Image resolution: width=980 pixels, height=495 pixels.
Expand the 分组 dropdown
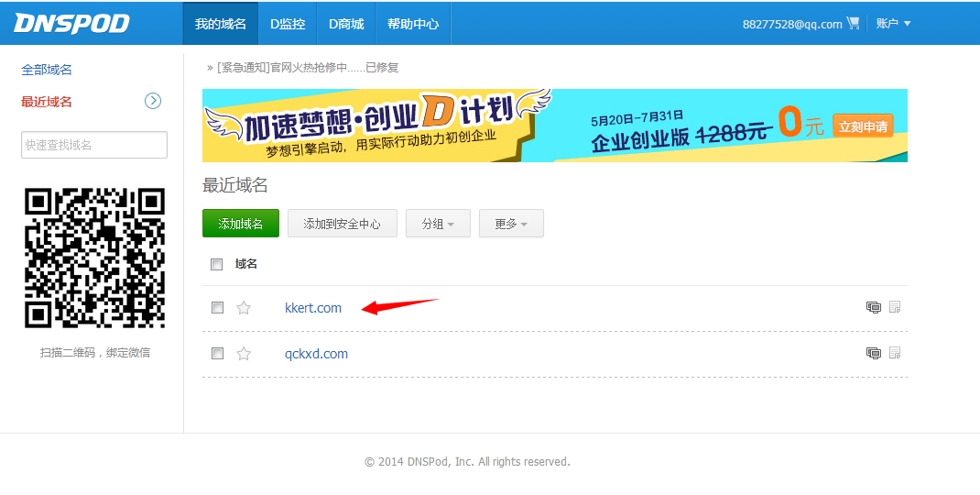pos(438,224)
